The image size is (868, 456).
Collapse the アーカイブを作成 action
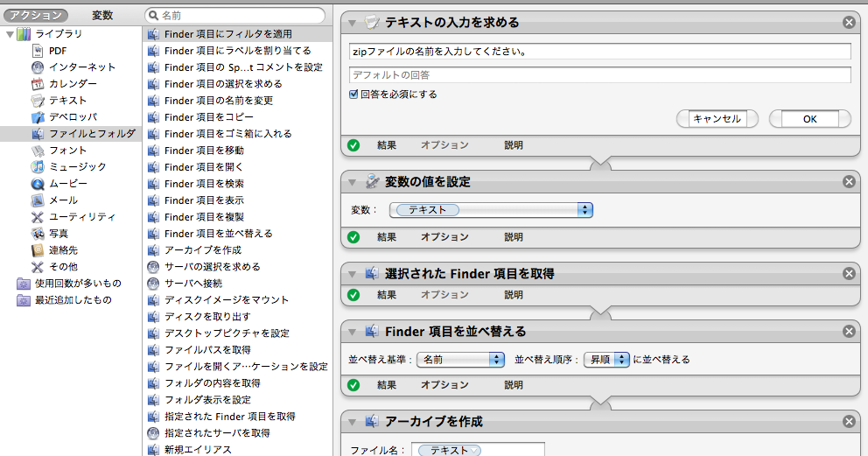click(352, 422)
